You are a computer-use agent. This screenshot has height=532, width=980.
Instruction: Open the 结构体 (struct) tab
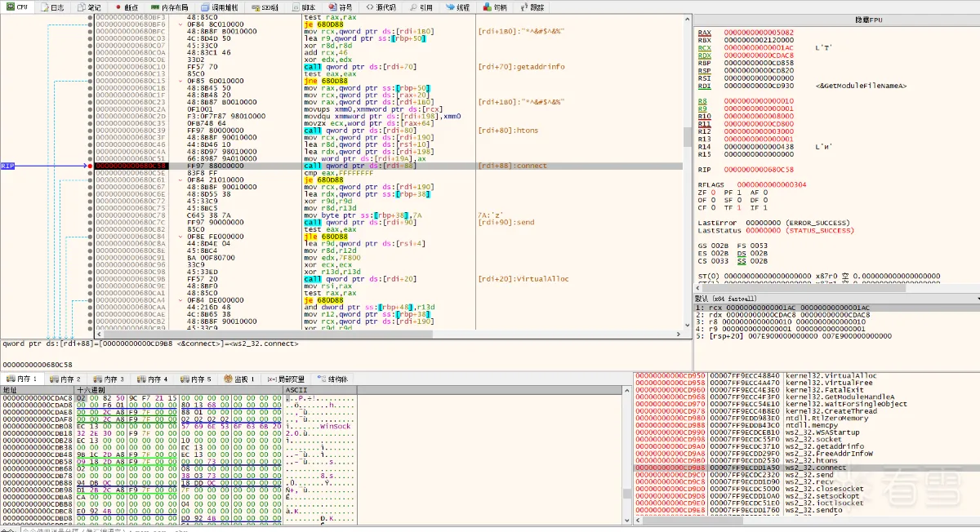[x=333, y=379]
